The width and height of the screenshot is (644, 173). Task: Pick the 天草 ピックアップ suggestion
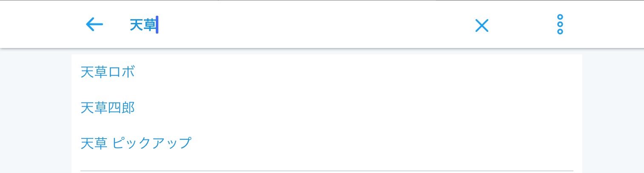coord(136,143)
